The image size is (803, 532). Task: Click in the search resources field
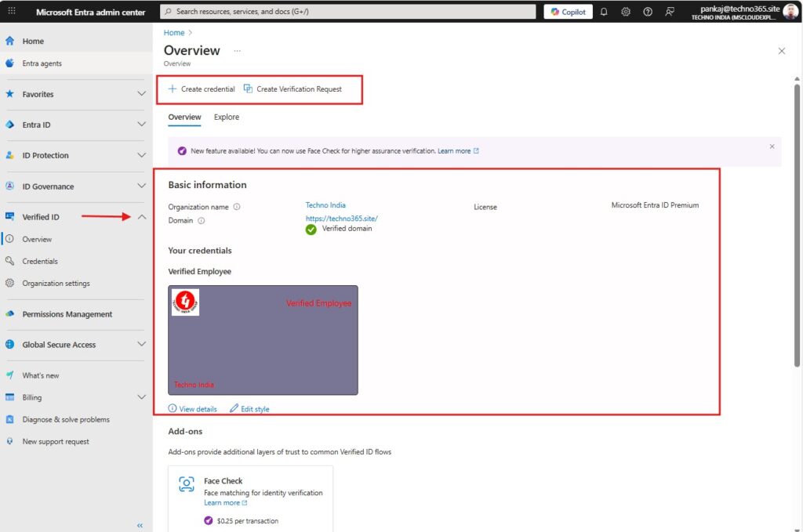click(345, 12)
